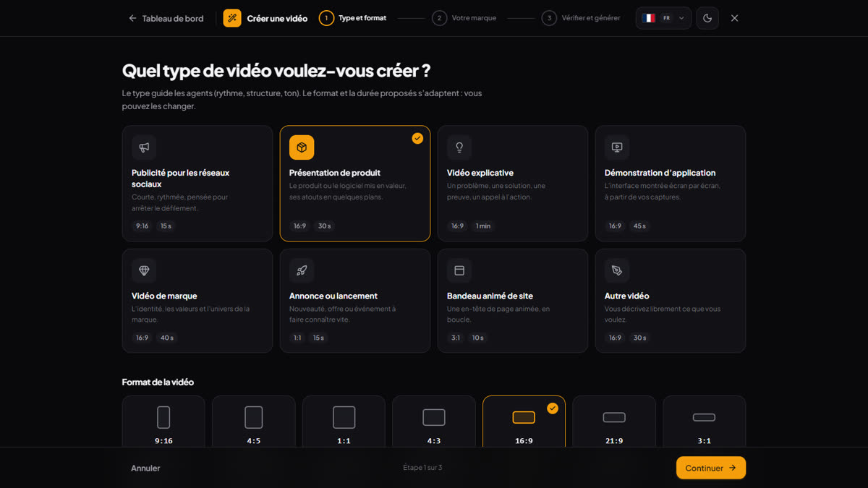The width and height of the screenshot is (868, 488).
Task: Click the 16:9 orange shape icon
Action: pyautogui.click(x=524, y=417)
